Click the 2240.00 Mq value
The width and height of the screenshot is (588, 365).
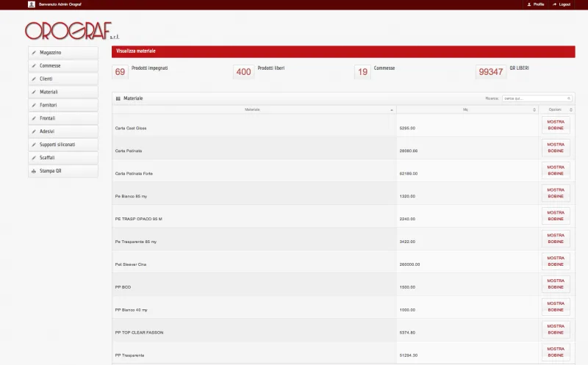point(407,219)
